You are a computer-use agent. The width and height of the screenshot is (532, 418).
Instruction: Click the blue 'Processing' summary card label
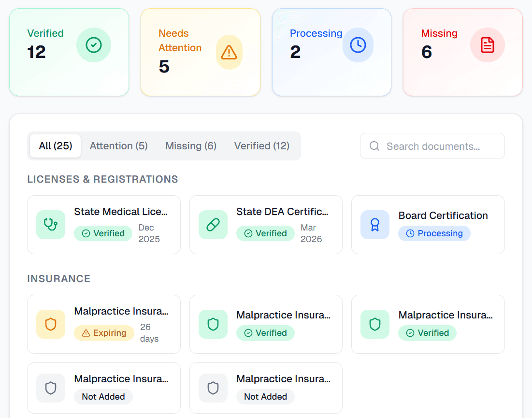click(316, 33)
